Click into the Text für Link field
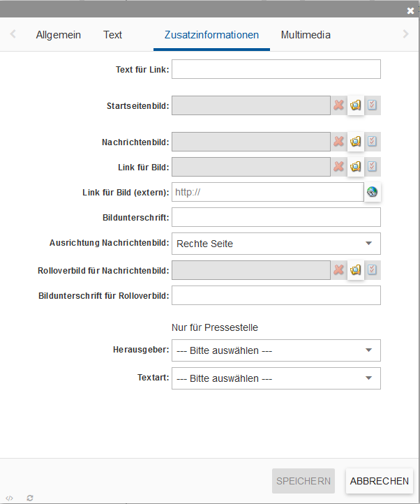 point(276,69)
